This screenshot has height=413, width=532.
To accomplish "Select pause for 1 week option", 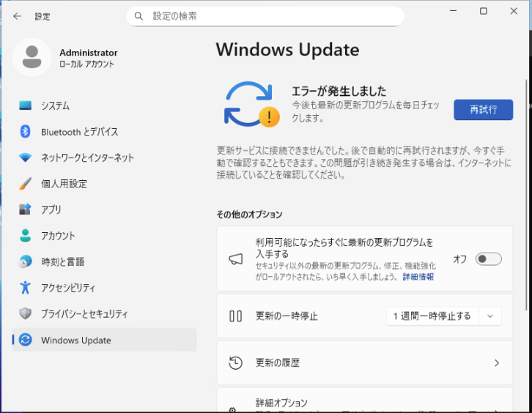I will (x=432, y=316).
